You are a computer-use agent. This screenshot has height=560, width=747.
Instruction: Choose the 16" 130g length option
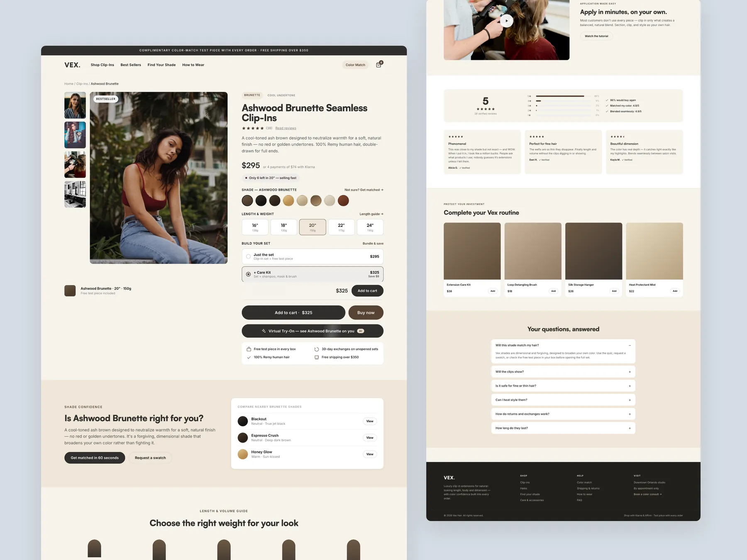(x=255, y=227)
